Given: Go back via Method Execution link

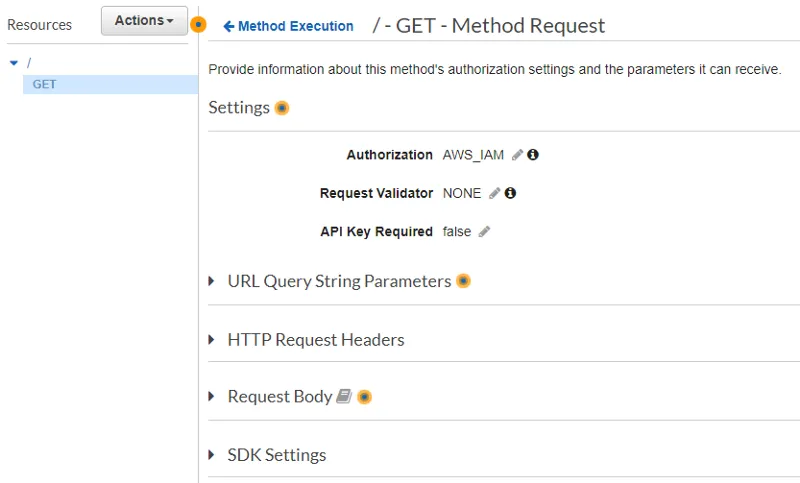Looking at the screenshot, I should (288, 26).
